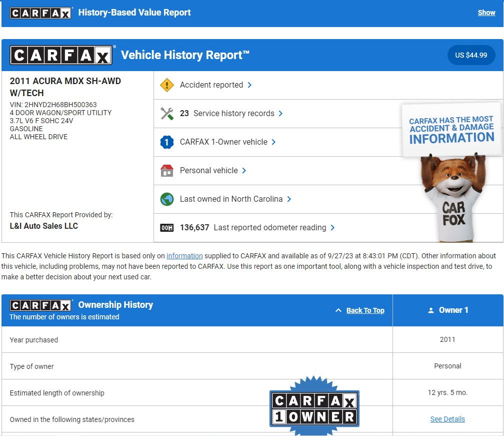The image size is (504, 436).
Task: Click the Ownership History heading
Action: [x=115, y=305]
